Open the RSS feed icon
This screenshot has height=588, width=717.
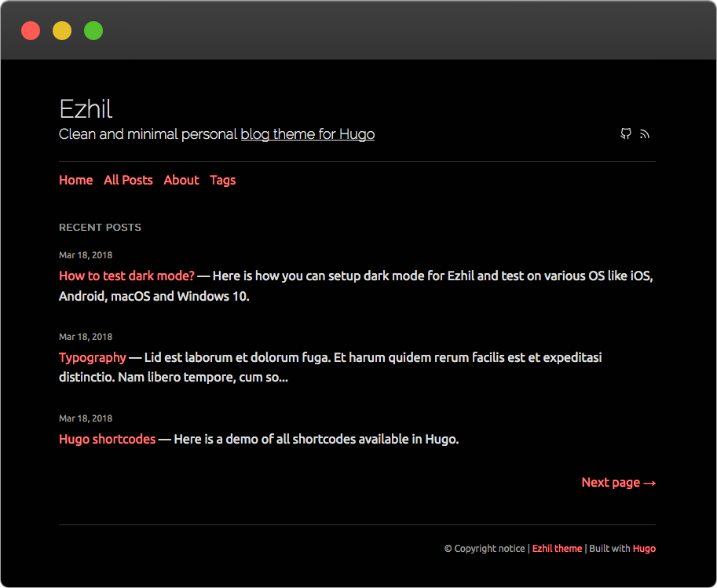click(x=645, y=134)
